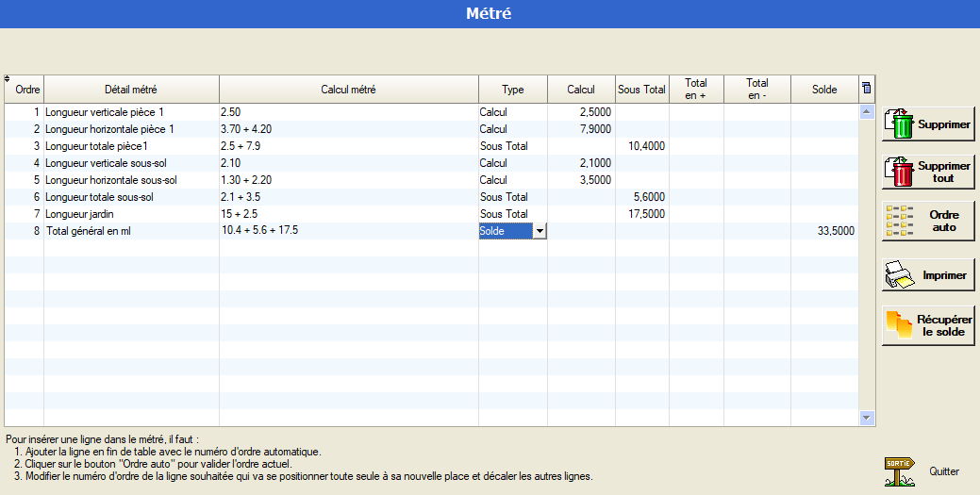Select the Longueur jardin row detail cell
The height and width of the screenshot is (495, 980).
click(x=131, y=214)
